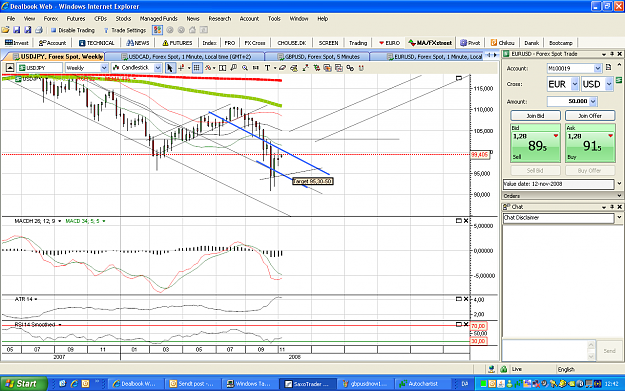Select the eraser tool in chart toolbar
The image size is (625, 391).
point(283,68)
